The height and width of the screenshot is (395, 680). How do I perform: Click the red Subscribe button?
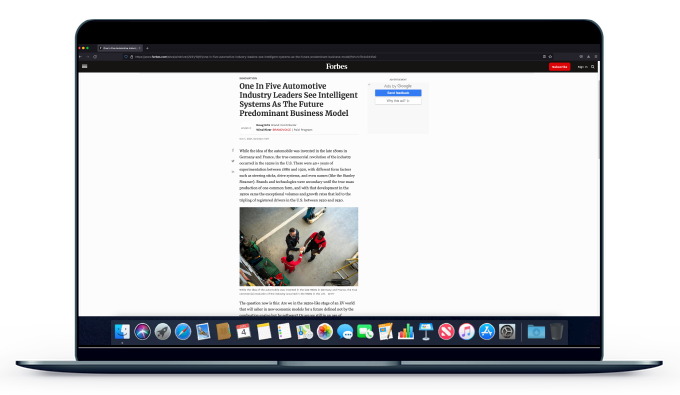[x=559, y=67]
